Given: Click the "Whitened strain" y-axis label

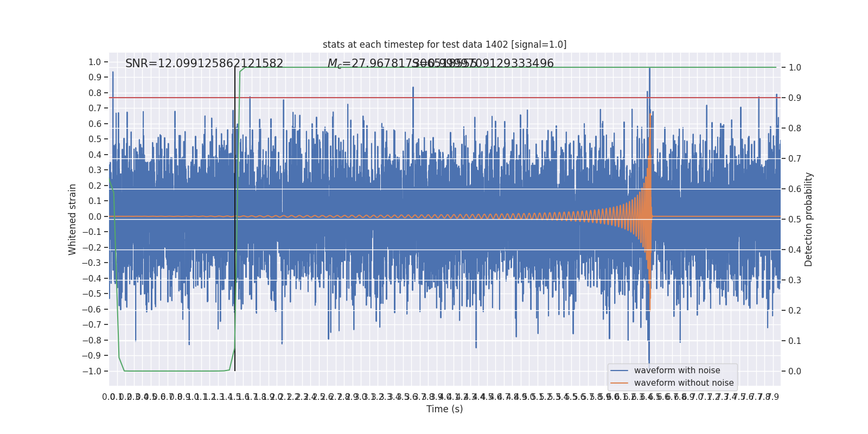Looking at the screenshot, I should tap(73, 219).
